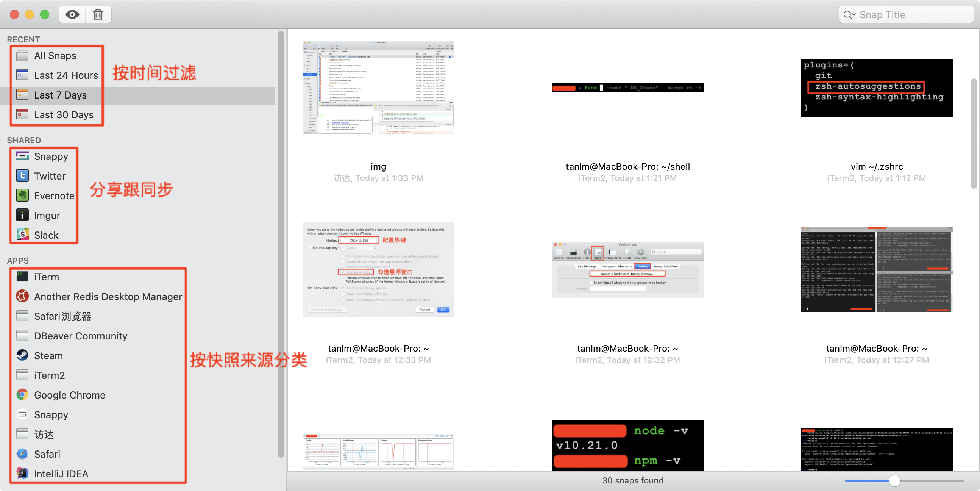Open the vim ~/.zshrc snap thumbnail
The height and width of the screenshot is (491, 980).
pos(877,88)
